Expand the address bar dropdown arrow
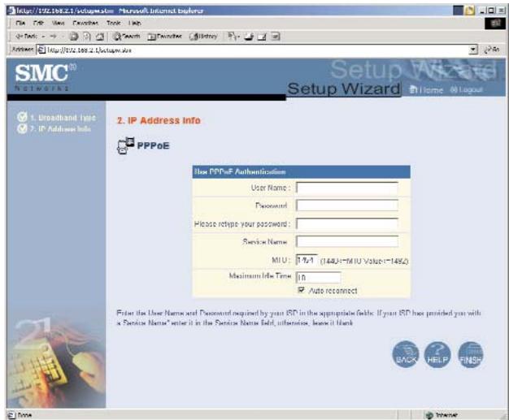509x420 pixels. [x=473, y=50]
